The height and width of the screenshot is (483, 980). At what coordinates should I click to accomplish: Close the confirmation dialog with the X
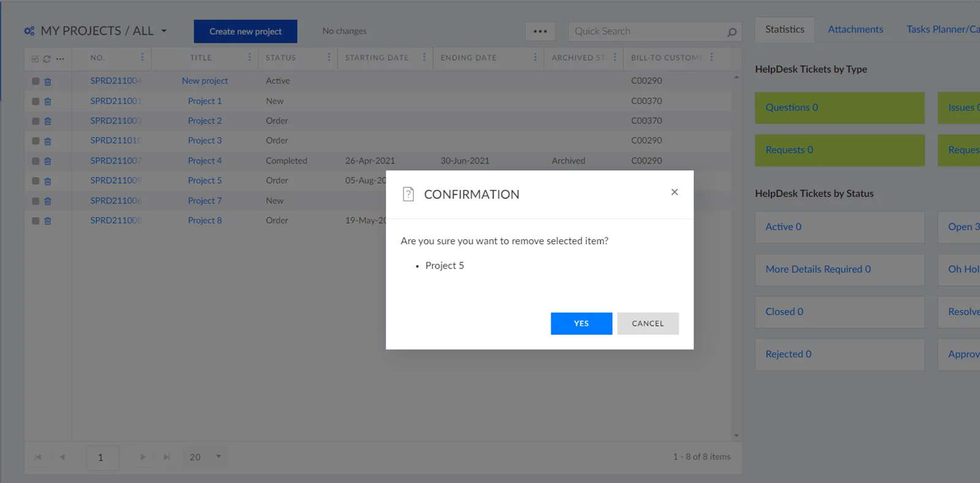(674, 192)
